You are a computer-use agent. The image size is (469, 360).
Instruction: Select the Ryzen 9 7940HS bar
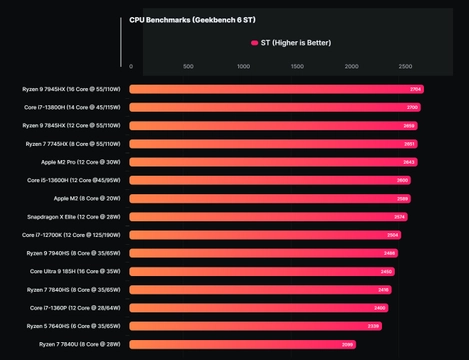[x=264, y=253]
